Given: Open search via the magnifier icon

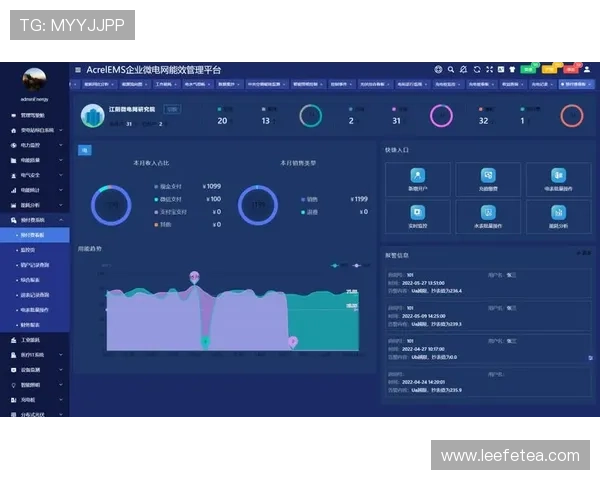Looking at the screenshot, I should pyautogui.click(x=450, y=70).
